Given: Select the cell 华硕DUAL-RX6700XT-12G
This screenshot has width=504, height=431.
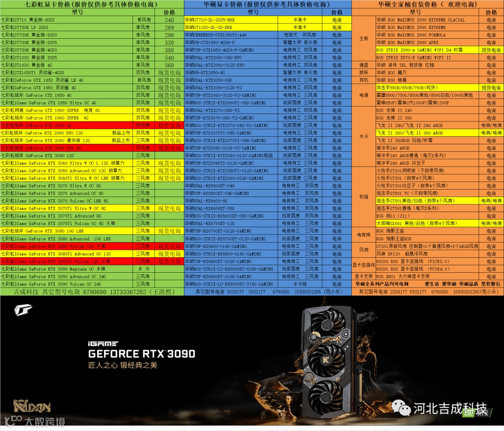Looking at the screenshot, I should click(231, 224).
